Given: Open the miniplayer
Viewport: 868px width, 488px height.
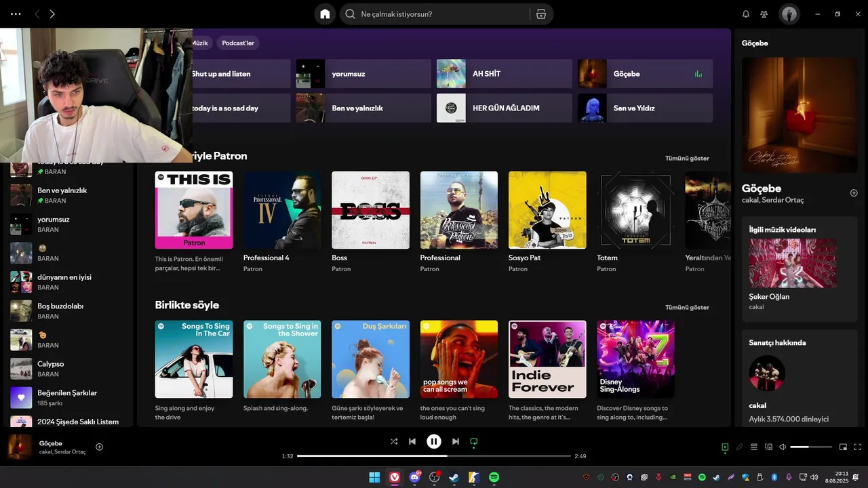Looking at the screenshot, I should tap(844, 447).
